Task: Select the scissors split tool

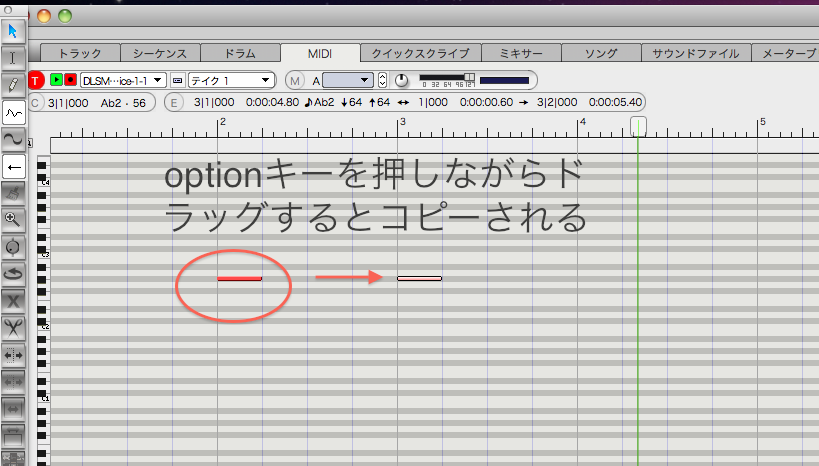Action: pos(13,326)
